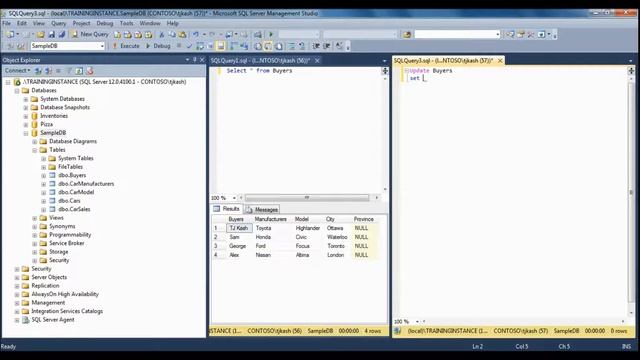Image resolution: width=640 pixels, height=360 pixels.
Task: Click the Disconnect icon in Object Explorer
Action: 48,71
